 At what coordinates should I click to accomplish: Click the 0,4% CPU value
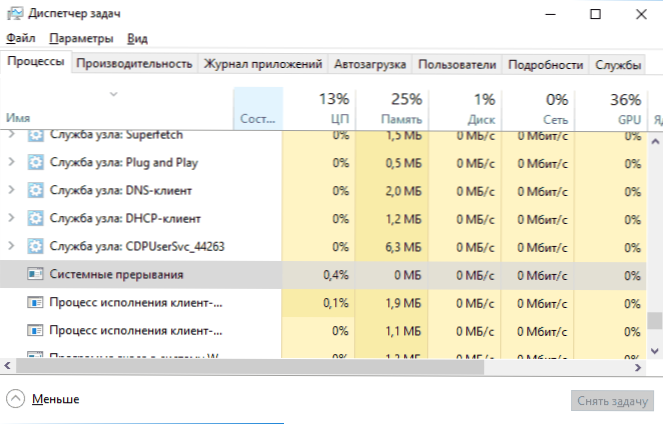[x=336, y=275]
